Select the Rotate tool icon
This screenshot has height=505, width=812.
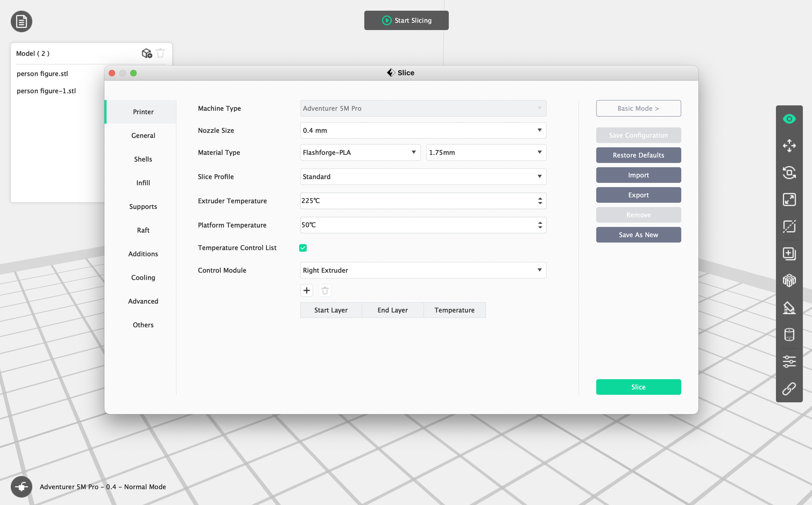click(x=789, y=173)
